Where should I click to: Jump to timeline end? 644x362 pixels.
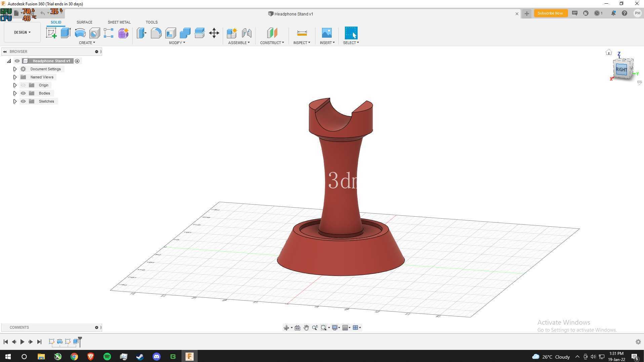39,342
